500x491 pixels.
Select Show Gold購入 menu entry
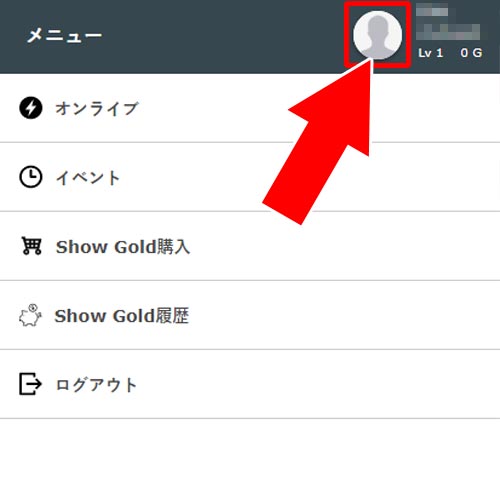pyautogui.click(x=250, y=246)
